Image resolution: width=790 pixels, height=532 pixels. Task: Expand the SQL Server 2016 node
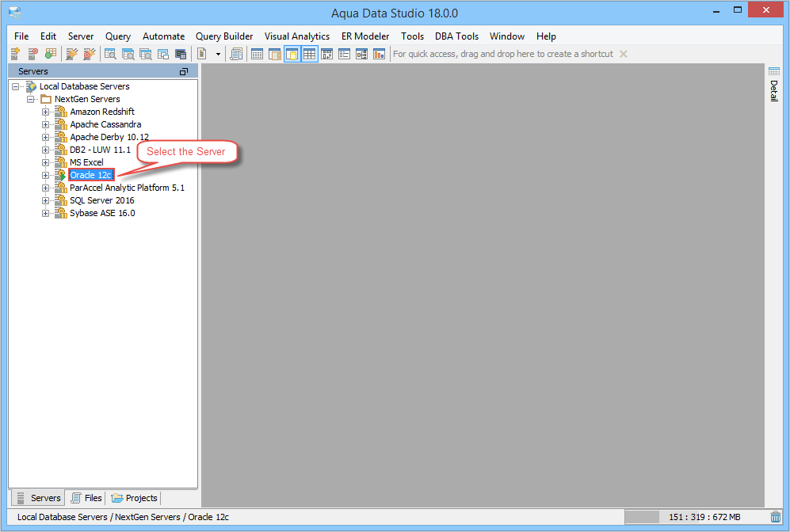coord(45,200)
